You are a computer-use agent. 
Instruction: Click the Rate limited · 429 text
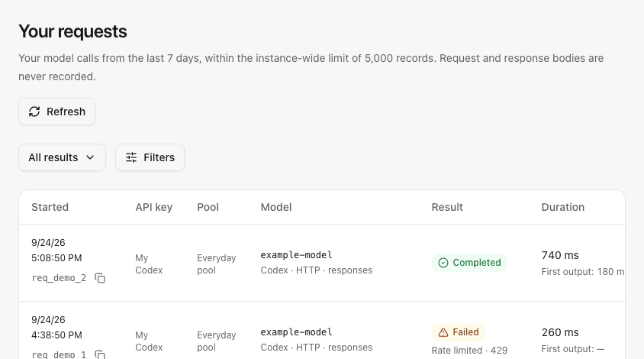pyautogui.click(x=469, y=351)
